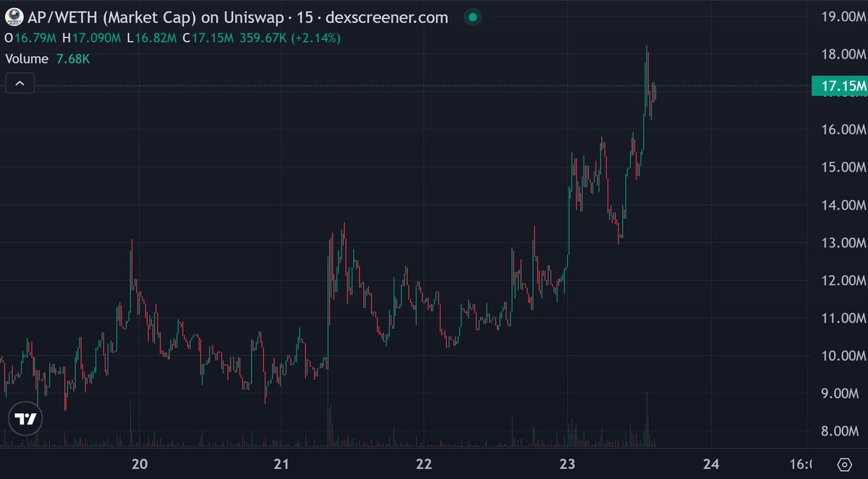This screenshot has height=479, width=868.
Task: Click the close value 17.15M
Action: click(x=213, y=38)
